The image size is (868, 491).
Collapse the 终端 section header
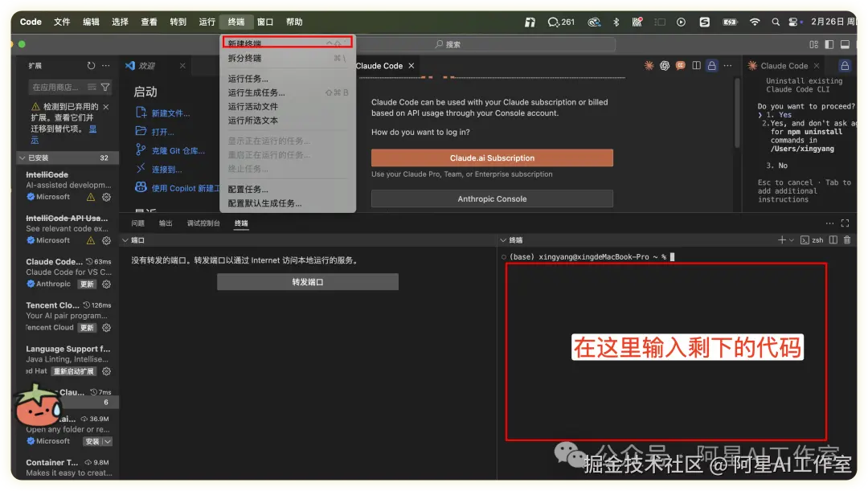click(x=503, y=240)
